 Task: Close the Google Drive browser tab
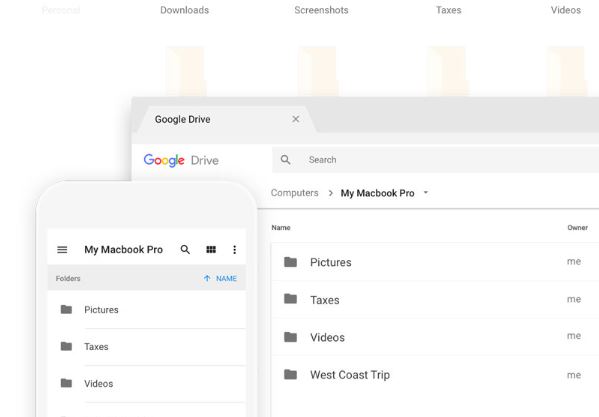pyautogui.click(x=296, y=119)
